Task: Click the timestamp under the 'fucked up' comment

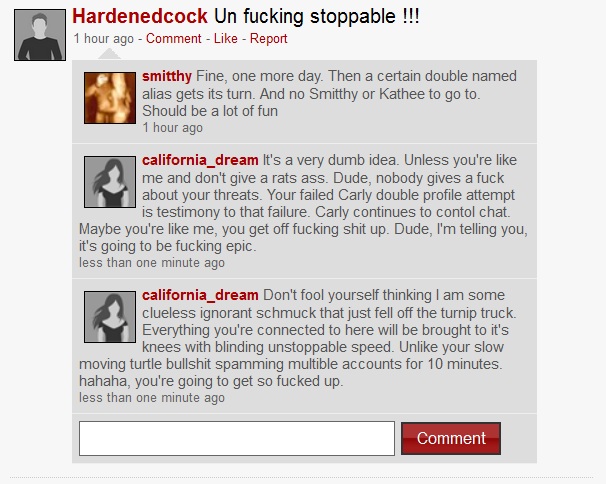Action: 152,397
